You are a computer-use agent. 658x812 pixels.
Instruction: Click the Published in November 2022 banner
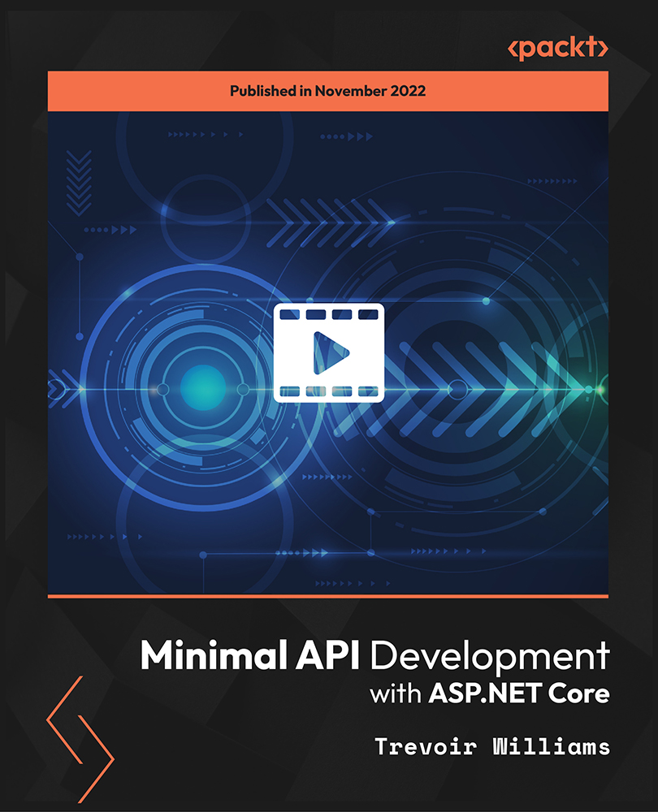(329, 92)
